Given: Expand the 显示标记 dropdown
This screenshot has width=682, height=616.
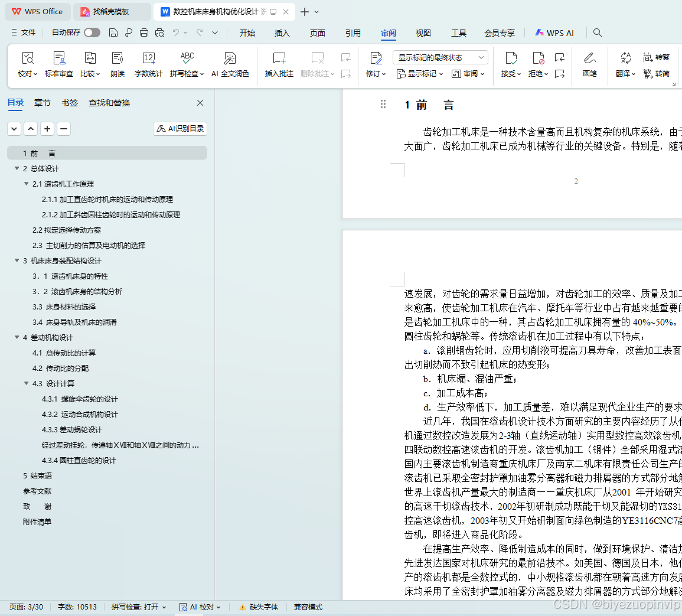Looking at the screenshot, I should [x=419, y=73].
